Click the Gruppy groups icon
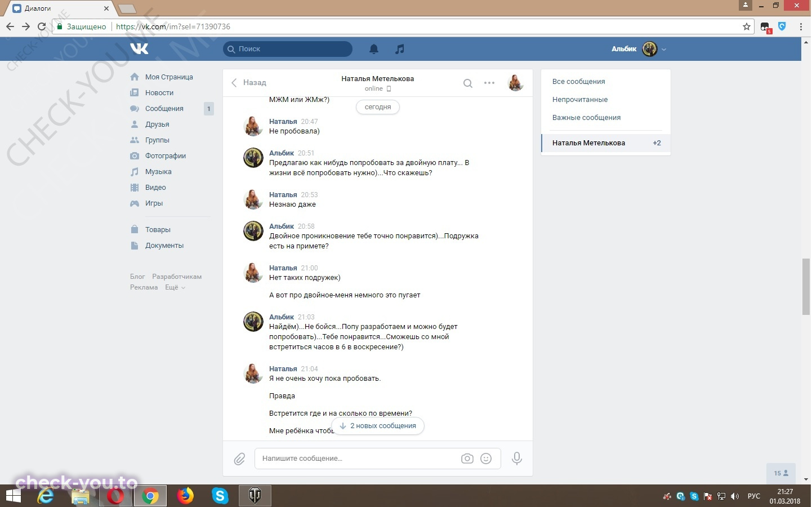Image resolution: width=812 pixels, height=507 pixels. pyautogui.click(x=135, y=140)
